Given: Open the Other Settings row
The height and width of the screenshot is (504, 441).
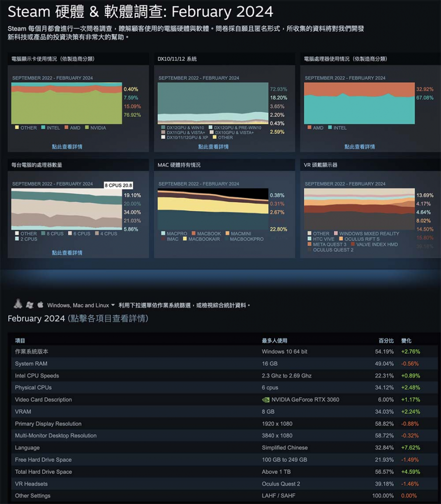Looking at the screenshot, I should [224, 496].
